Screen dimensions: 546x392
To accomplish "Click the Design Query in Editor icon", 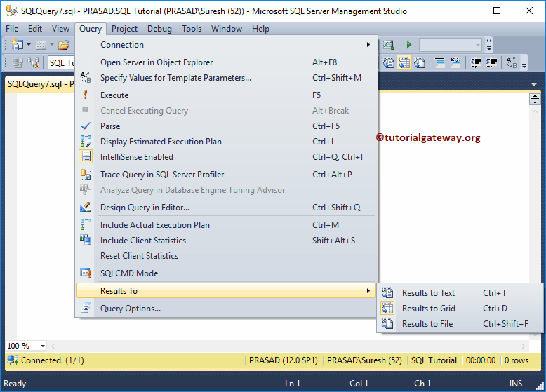I will click(x=86, y=208).
